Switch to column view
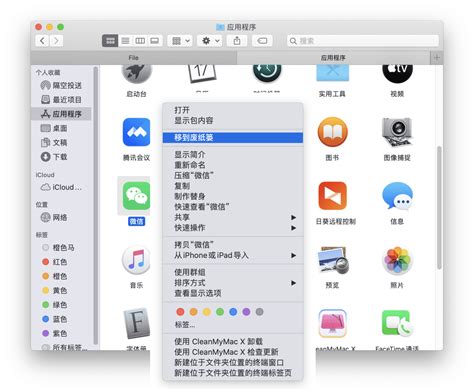 click(x=140, y=41)
